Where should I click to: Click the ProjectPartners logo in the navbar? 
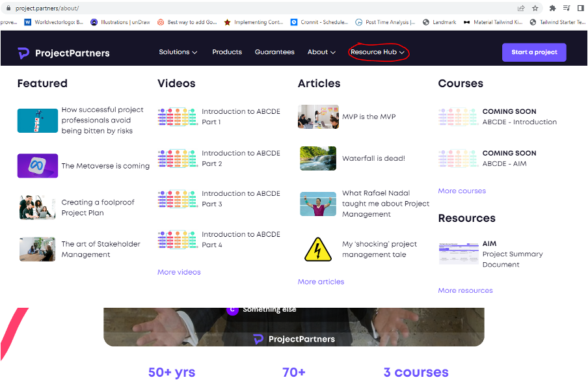[63, 53]
